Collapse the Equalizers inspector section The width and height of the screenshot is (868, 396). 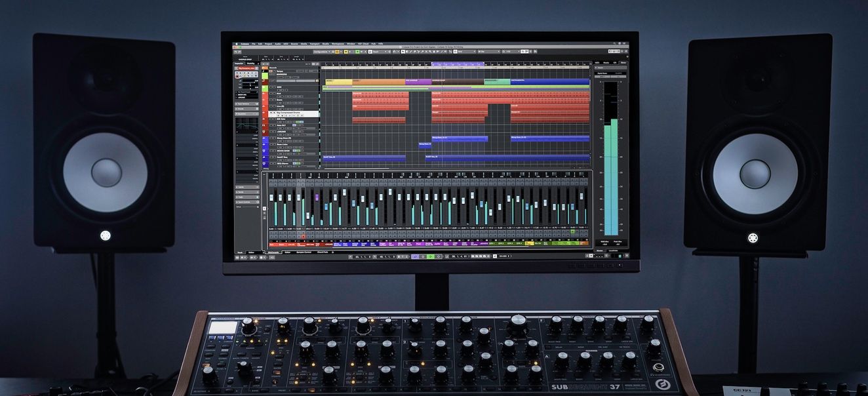click(247, 114)
